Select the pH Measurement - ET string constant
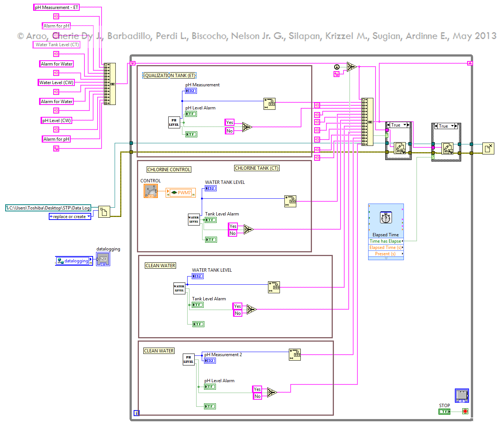This screenshot has height=425, width=504. click(x=56, y=7)
